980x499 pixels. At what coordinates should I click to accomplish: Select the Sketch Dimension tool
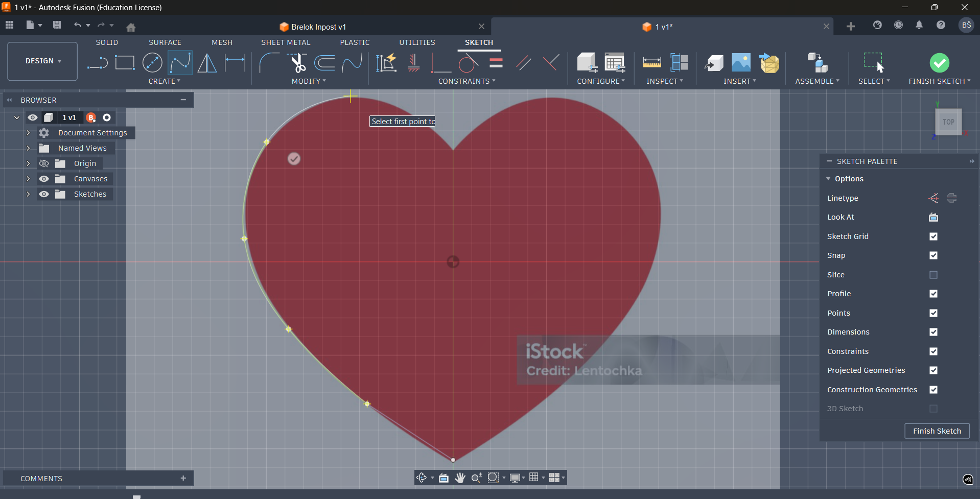click(x=235, y=63)
